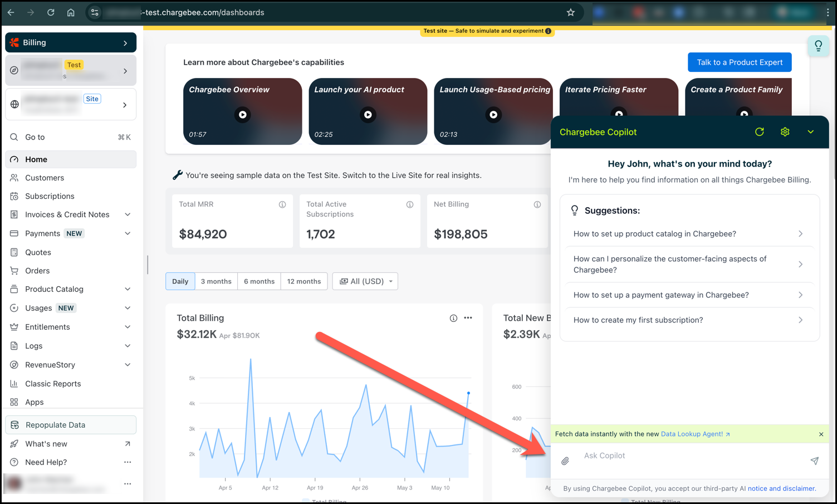Show info for the Total Billing chart
This screenshot has width=837, height=504.
pos(453,319)
